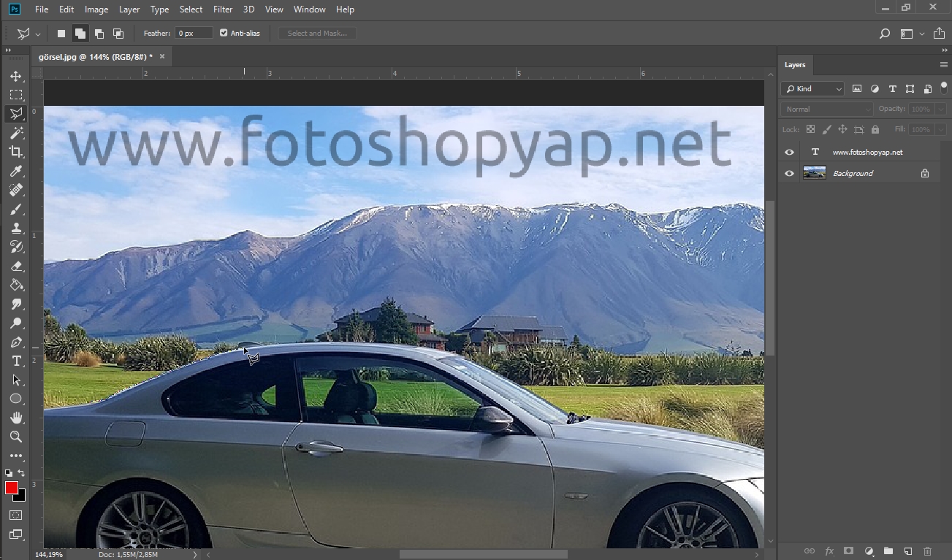
Task: Create adjustment layer via half-circle icon
Action: 869,551
